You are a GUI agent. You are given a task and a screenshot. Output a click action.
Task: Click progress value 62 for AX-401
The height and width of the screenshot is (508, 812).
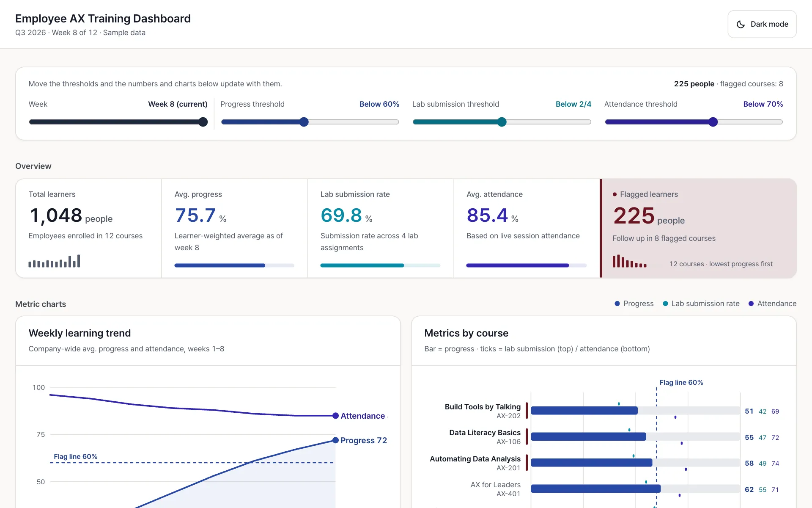click(749, 489)
